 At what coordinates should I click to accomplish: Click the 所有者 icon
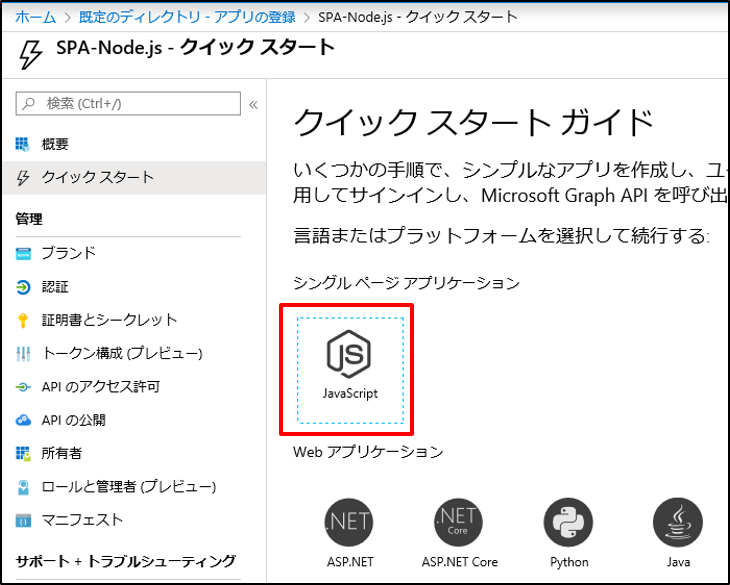(23, 453)
